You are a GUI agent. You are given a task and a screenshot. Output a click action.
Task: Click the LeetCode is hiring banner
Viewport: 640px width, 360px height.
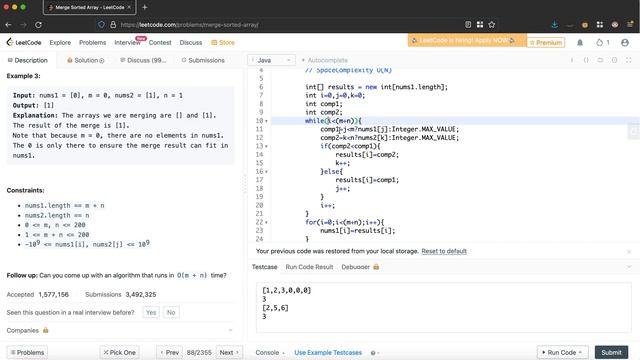(466, 40)
